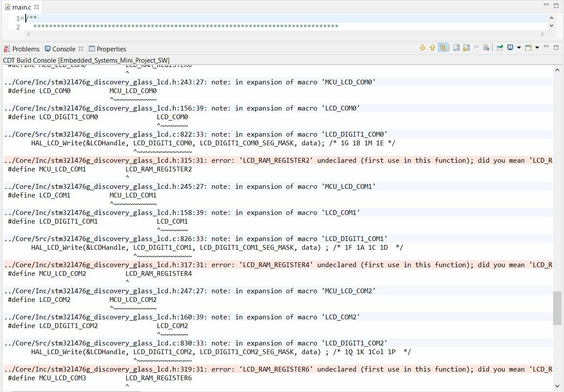Minimize the main.c editor area

point(547,5)
